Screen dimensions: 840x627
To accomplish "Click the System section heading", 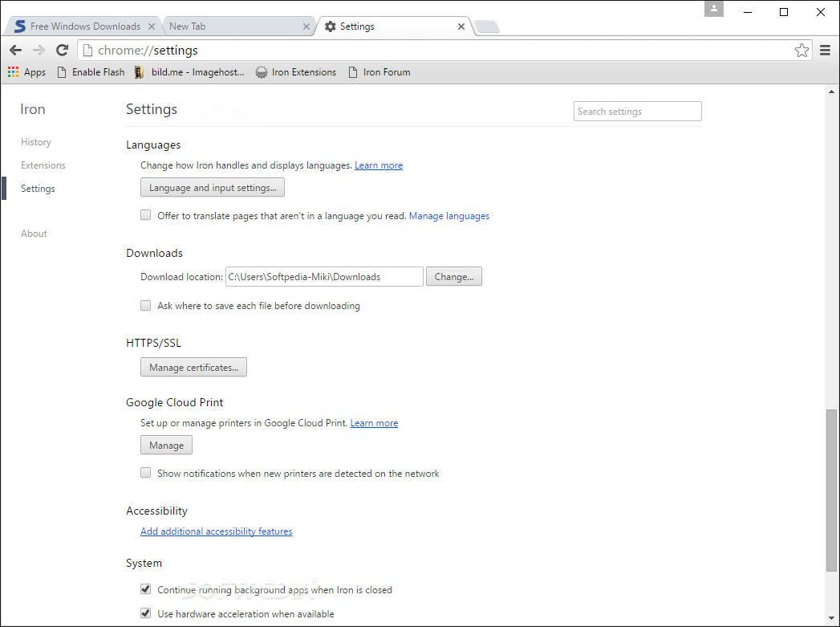I will pos(144,564).
